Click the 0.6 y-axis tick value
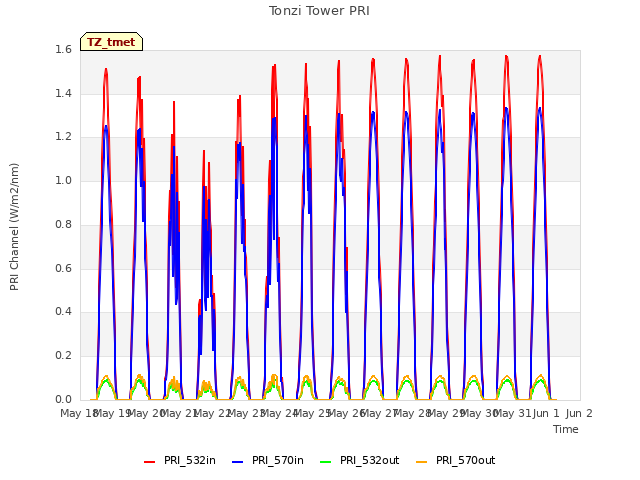This screenshot has height=480, width=640. (x=63, y=268)
